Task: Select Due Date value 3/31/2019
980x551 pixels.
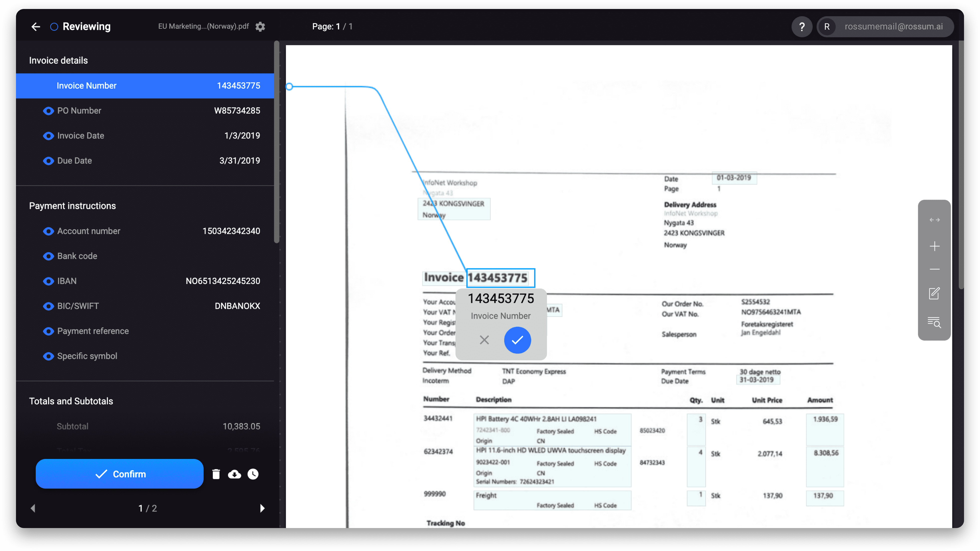Action: [240, 161]
